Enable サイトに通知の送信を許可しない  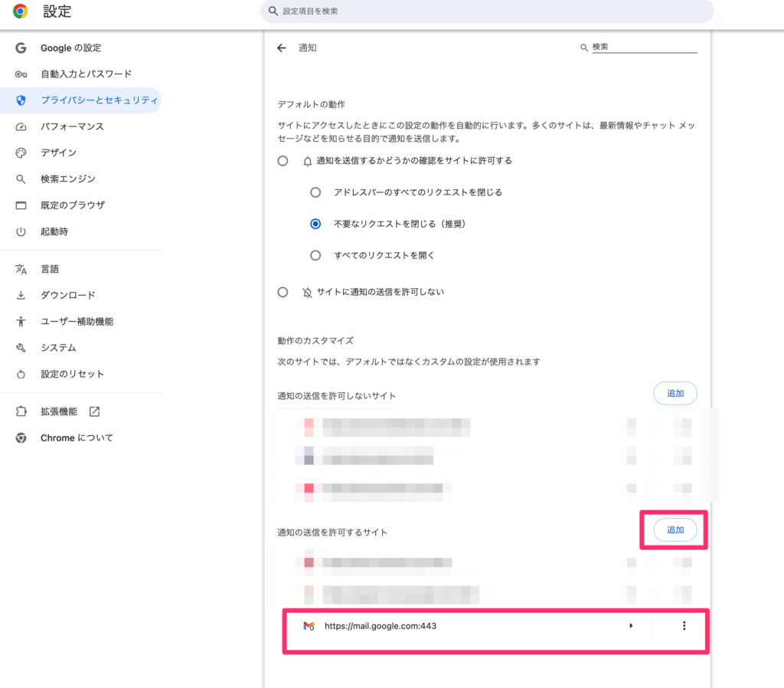[283, 292]
